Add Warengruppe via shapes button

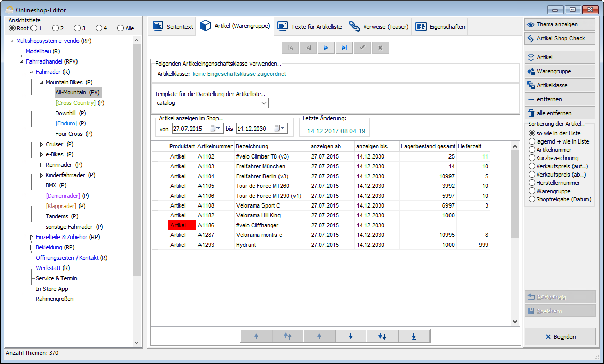click(560, 71)
